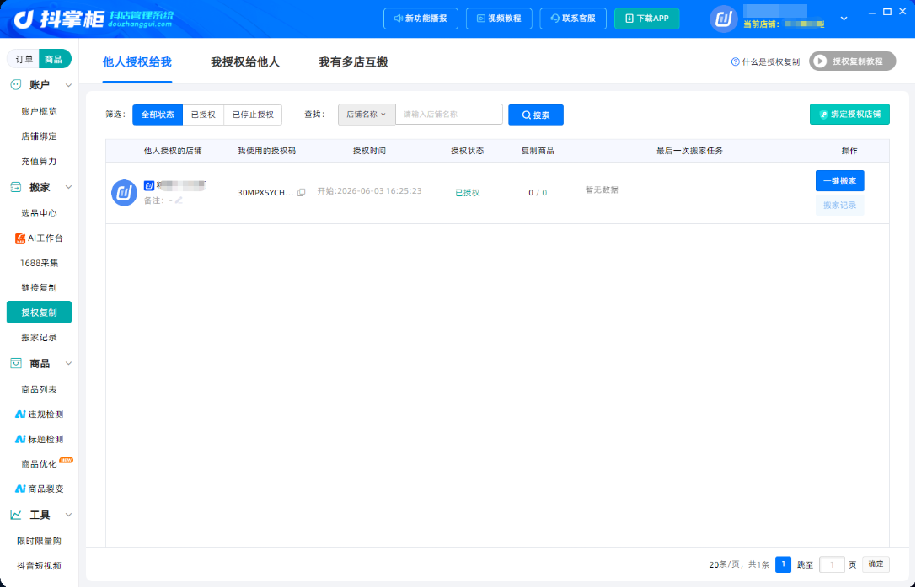Edit the store remark pencil icon
Viewport: 916px width, 588px height.
(179, 200)
